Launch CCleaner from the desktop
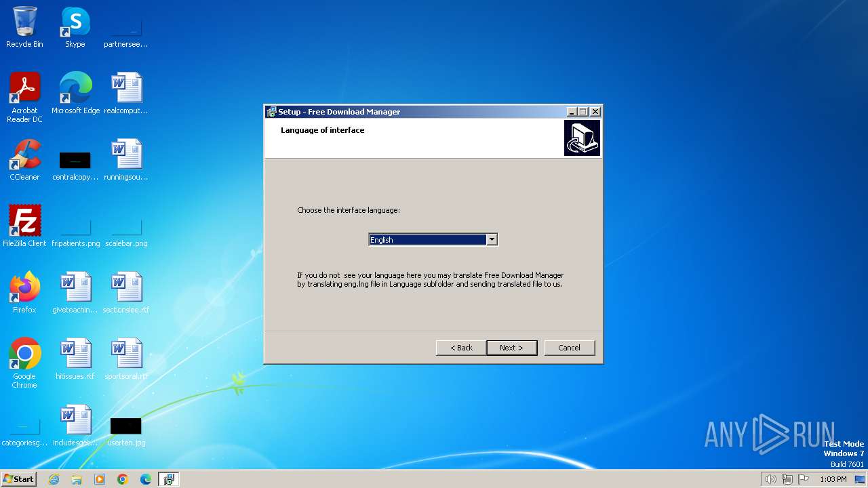Viewport: 868px width, 488px height. 24,160
